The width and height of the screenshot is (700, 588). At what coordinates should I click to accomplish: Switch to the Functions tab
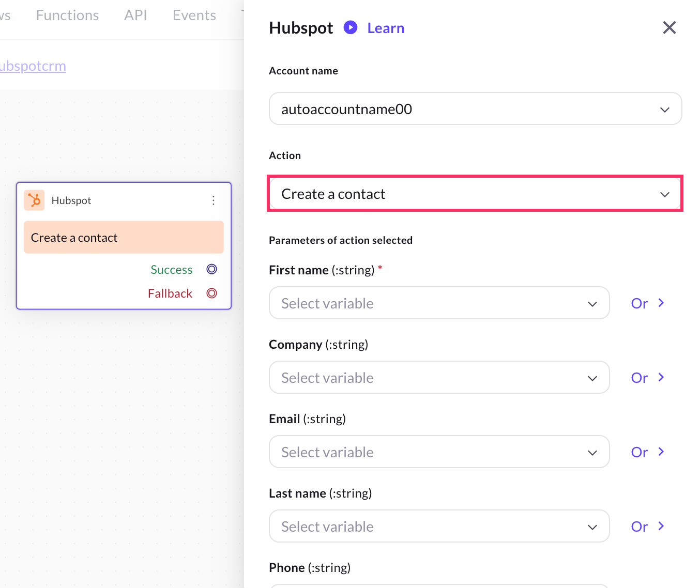pos(67,16)
